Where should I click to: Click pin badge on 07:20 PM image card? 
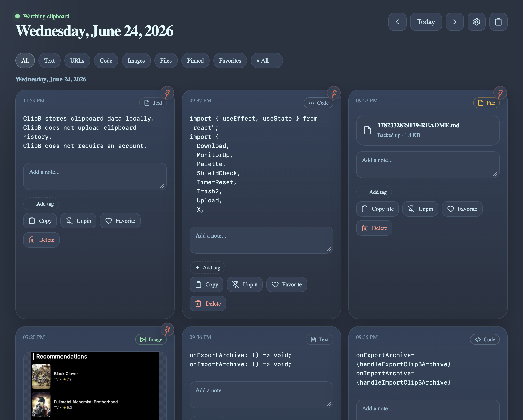pos(167,330)
